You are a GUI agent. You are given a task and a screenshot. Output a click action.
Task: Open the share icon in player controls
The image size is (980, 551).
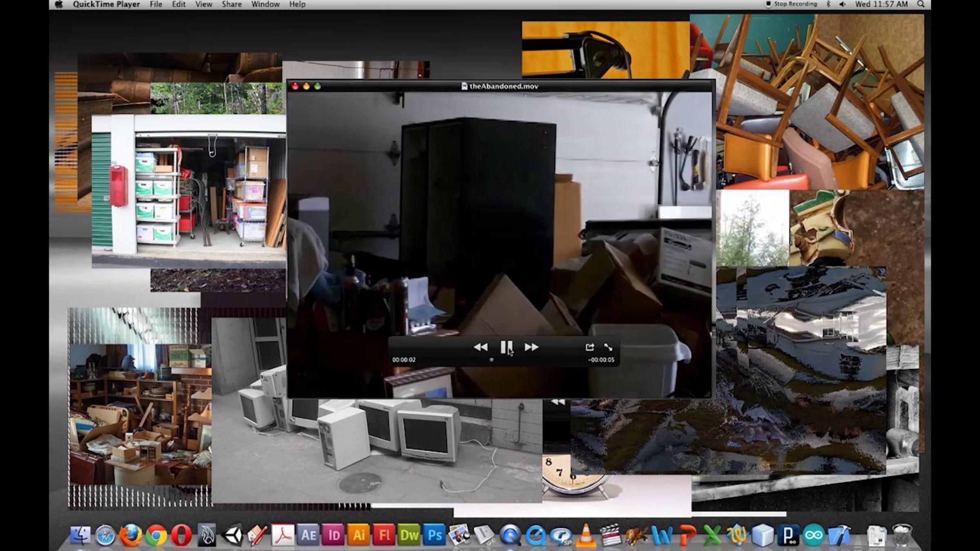coord(589,347)
